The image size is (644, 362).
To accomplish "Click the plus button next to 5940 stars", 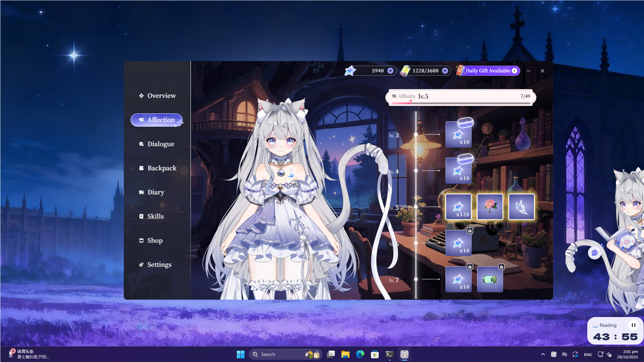I will point(390,71).
